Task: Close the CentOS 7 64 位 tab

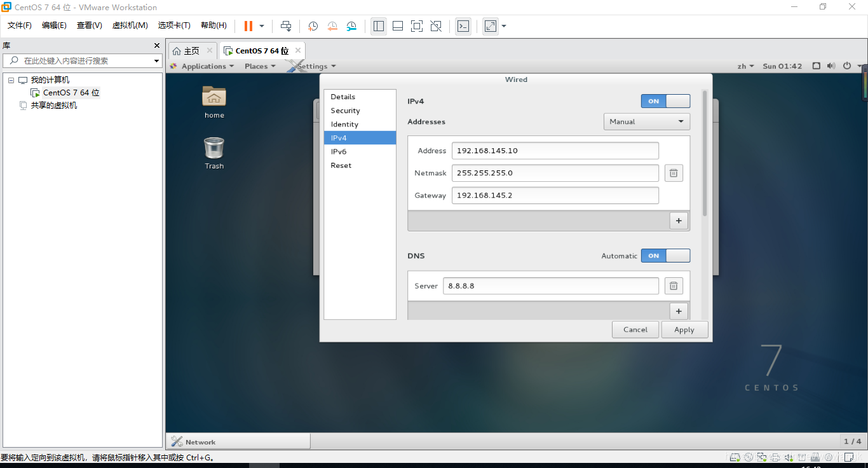Action: tap(297, 51)
